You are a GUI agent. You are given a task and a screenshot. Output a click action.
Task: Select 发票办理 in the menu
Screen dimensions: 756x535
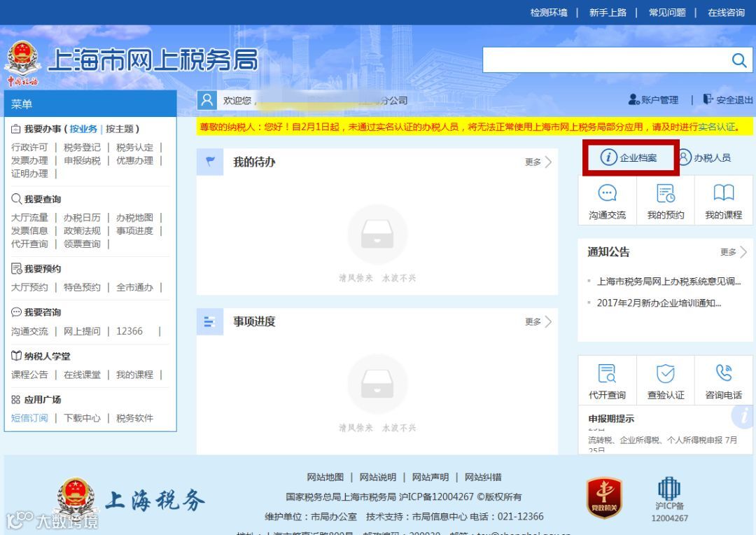coord(29,160)
